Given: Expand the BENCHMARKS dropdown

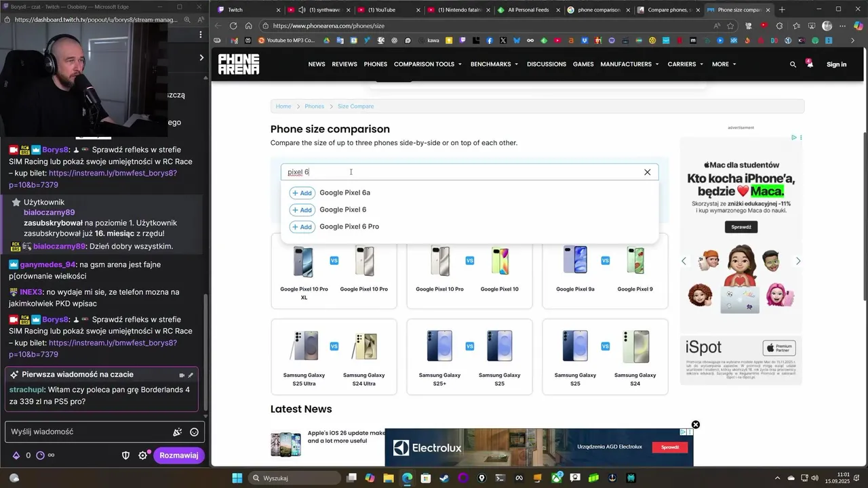Looking at the screenshot, I should click(494, 64).
